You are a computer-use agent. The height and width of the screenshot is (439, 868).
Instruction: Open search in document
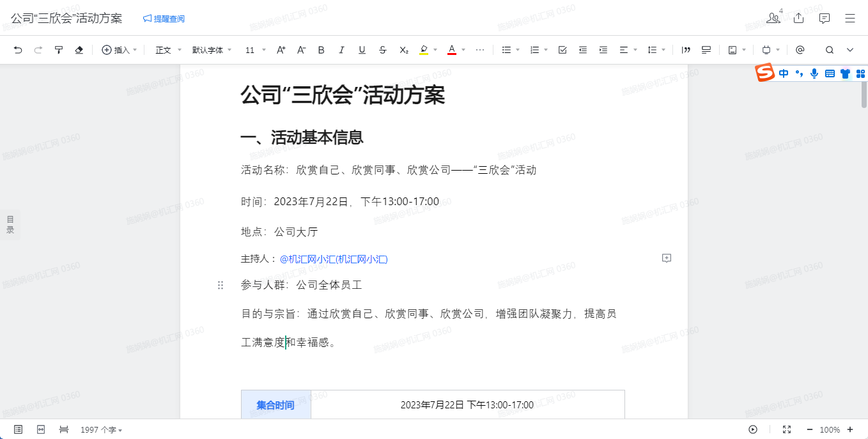[830, 50]
